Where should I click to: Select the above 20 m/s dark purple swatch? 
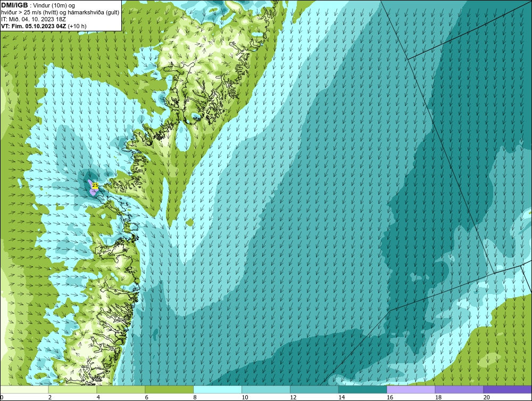(x=508, y=389)
